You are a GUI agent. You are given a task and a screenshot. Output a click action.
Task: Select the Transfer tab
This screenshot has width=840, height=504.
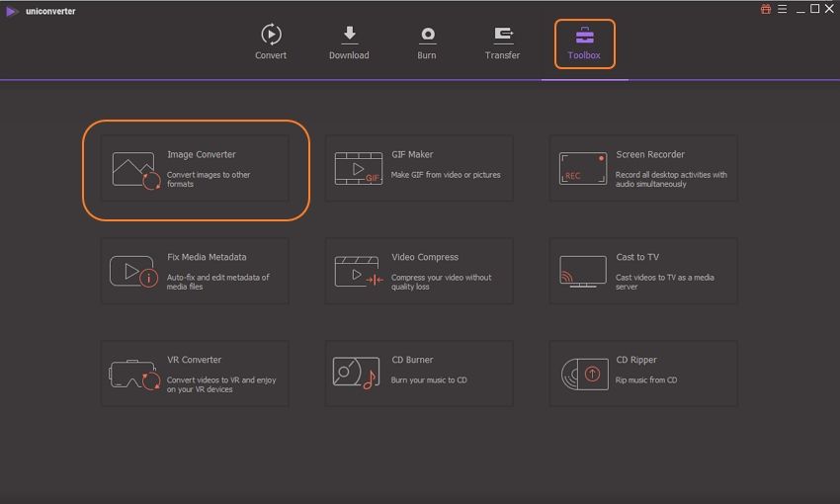pos(502,42)
